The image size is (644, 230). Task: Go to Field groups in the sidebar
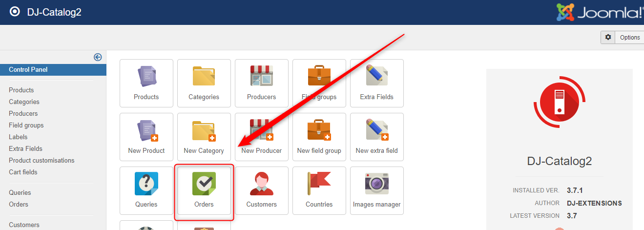(x=26, y=125)
